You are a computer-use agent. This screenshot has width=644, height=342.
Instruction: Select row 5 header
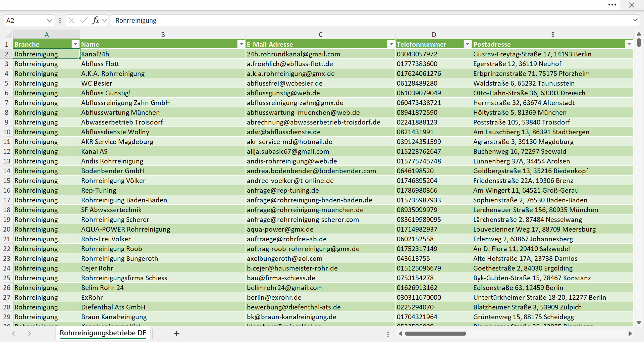tap(6, 83)
